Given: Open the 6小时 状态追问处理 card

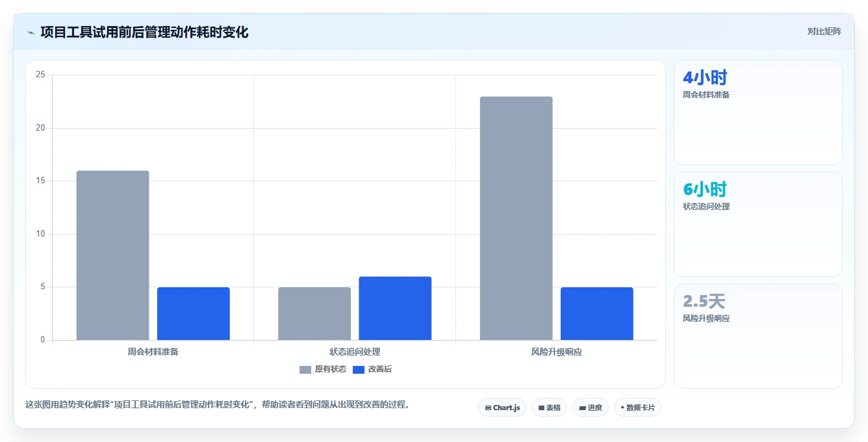Looking at the screenshot, I should click(758, 224).
